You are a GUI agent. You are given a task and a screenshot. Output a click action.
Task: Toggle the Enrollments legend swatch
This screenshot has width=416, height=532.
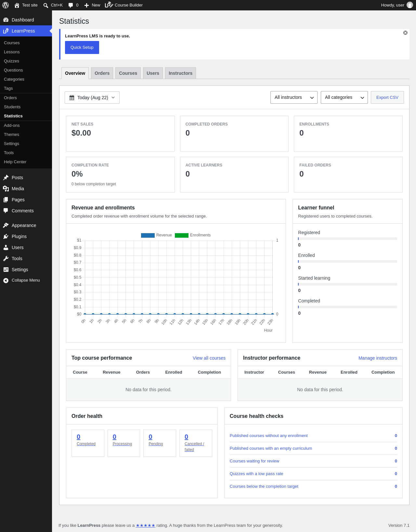pyautogui.click(x=182, y=235)
